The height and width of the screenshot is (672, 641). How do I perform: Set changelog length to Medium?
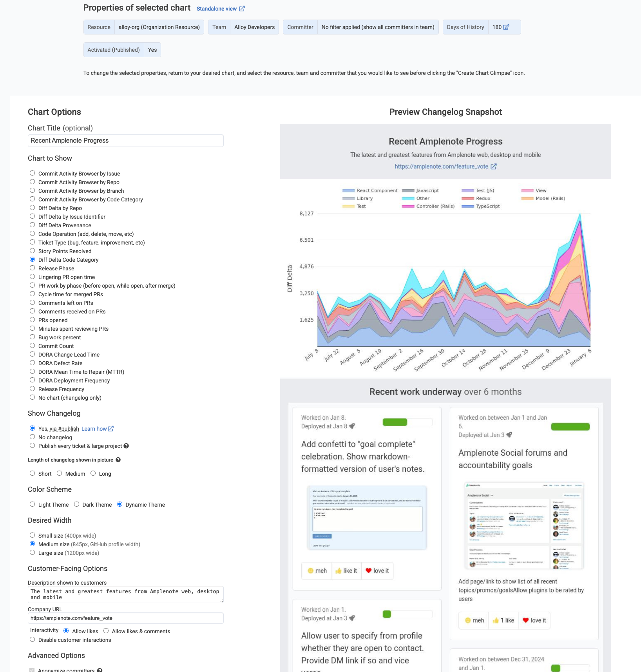click(x=60, y=473)
